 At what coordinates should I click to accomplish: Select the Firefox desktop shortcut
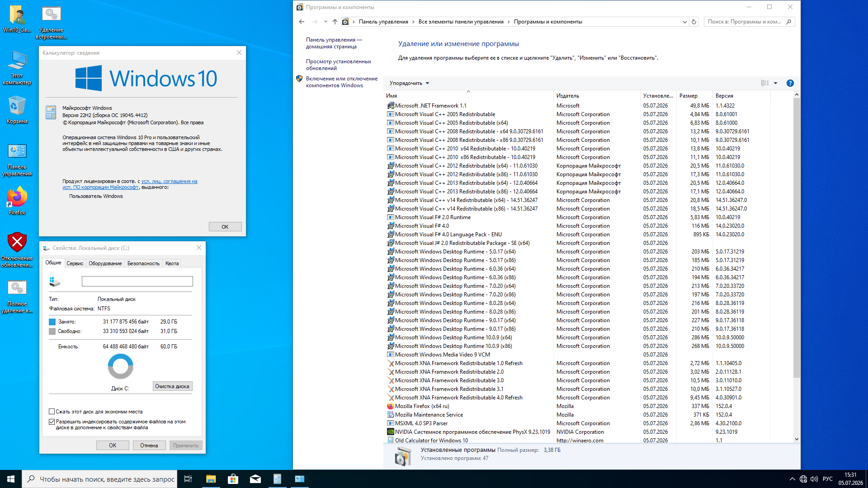(x=17, y=201)
